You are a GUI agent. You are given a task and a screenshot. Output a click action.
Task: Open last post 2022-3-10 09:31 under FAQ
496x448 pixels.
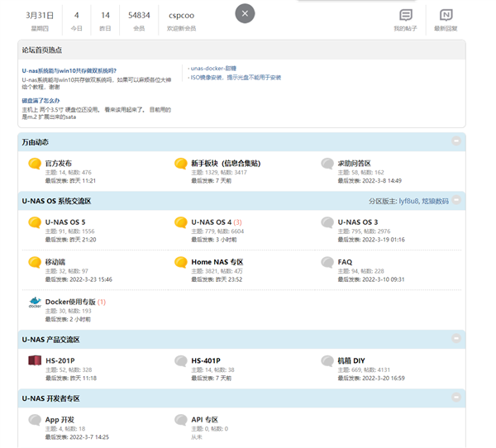click(x=384, y=279)
